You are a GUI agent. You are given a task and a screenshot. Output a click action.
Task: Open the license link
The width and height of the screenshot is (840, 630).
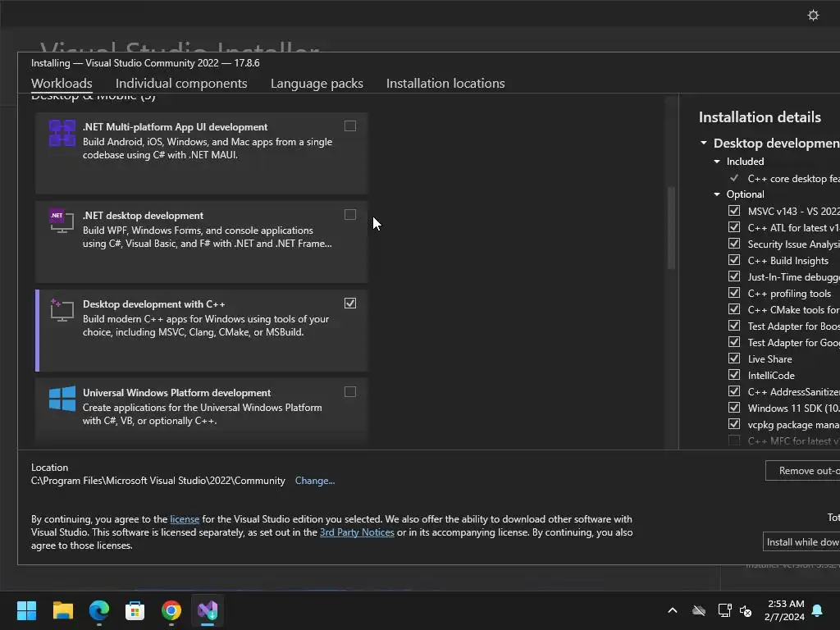[185, 519]
